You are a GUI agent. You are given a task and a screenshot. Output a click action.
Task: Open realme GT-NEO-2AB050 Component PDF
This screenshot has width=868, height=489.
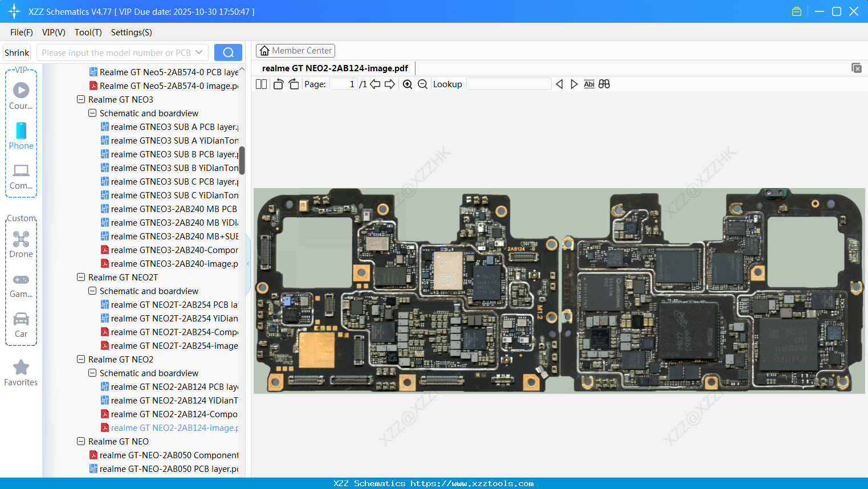(164, 455)
